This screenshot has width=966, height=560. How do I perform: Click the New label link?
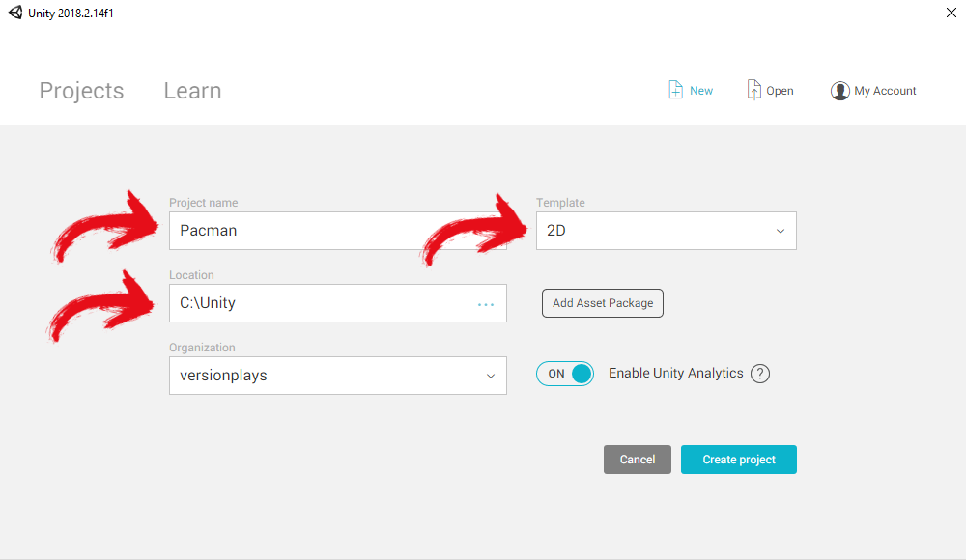[701, 91]
